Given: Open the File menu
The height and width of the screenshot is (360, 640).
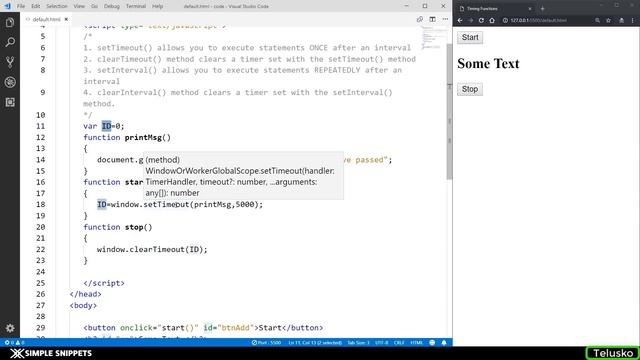Looking at the screenshot, I should coord(21,6).
